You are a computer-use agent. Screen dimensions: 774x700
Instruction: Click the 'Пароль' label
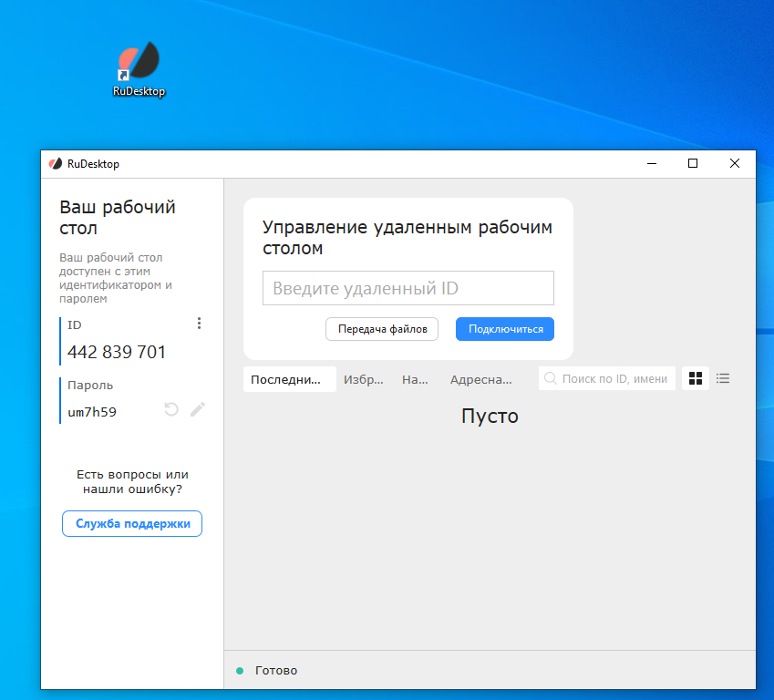point(90,385)
